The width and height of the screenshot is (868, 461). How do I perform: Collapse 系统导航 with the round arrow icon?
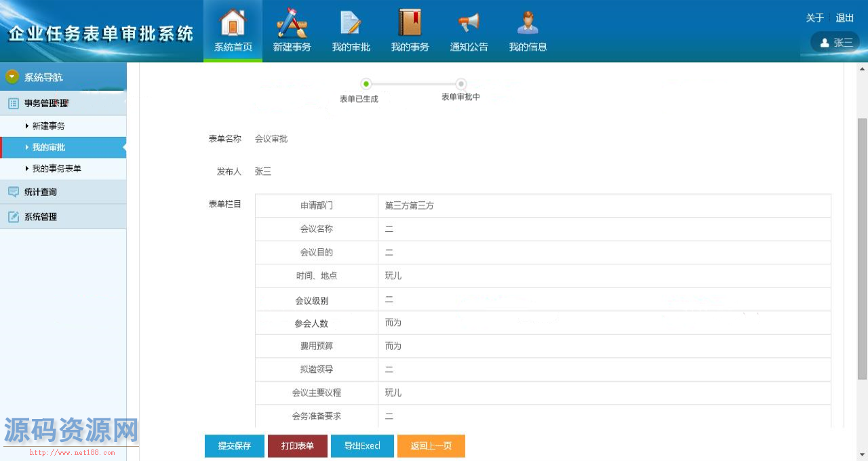click(12, 77)
